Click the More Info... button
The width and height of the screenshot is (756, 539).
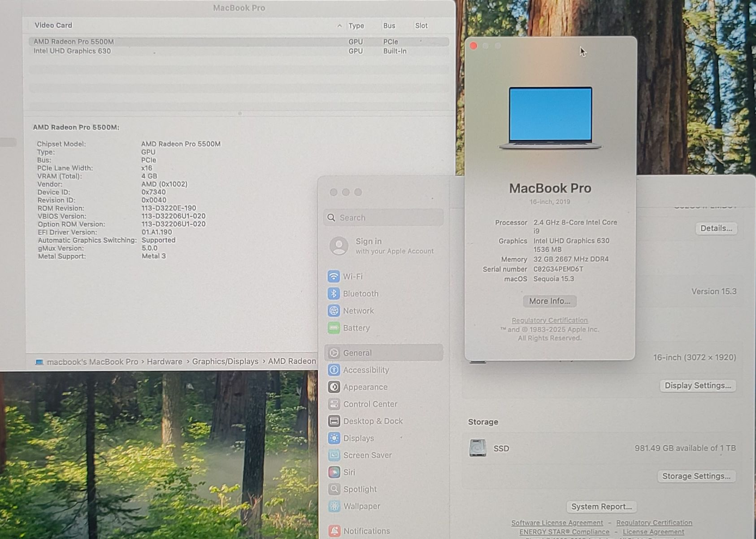(x=549, y=301)
